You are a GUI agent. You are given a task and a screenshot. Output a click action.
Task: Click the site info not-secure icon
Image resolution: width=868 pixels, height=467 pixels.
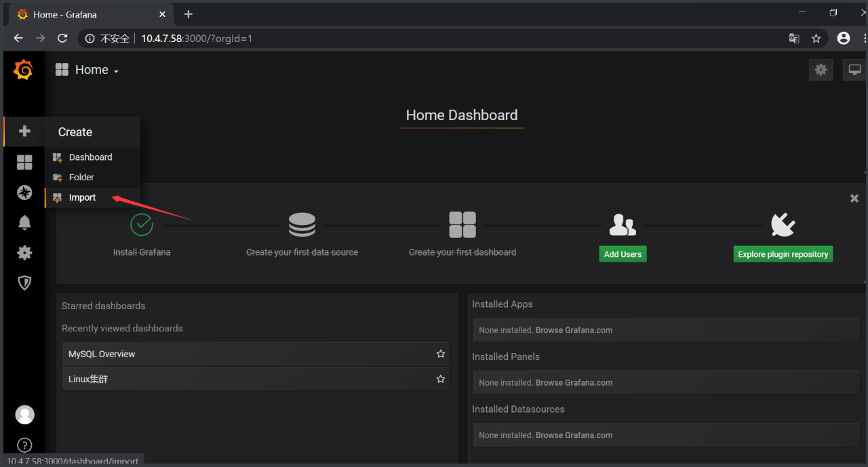tap(90, 39)
